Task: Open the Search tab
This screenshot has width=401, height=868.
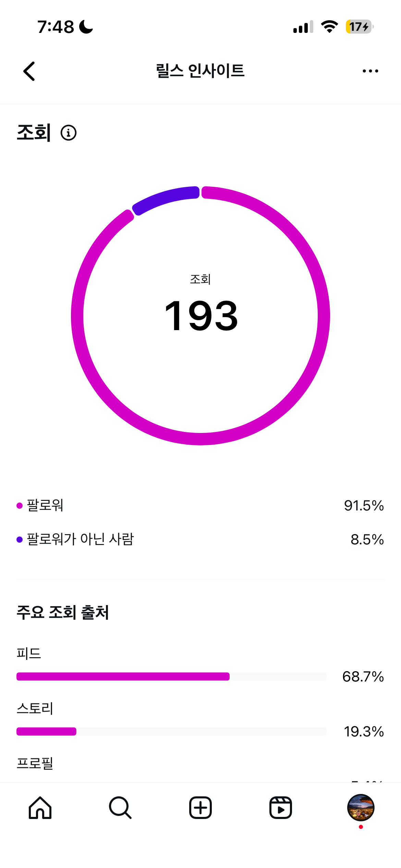Action: tap(120, 808)
